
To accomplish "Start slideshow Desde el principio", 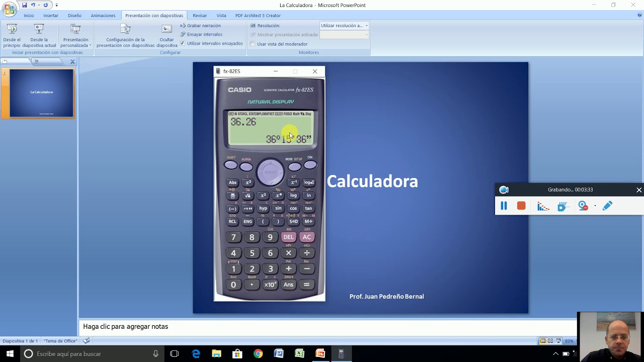I will click(x=12, y=35).
